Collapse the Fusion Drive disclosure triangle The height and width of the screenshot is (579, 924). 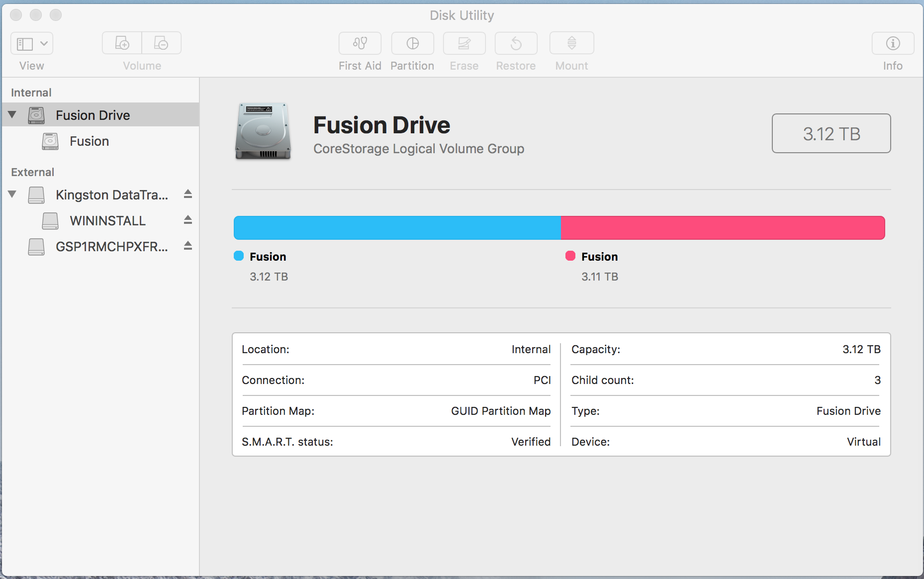[12, 115]
